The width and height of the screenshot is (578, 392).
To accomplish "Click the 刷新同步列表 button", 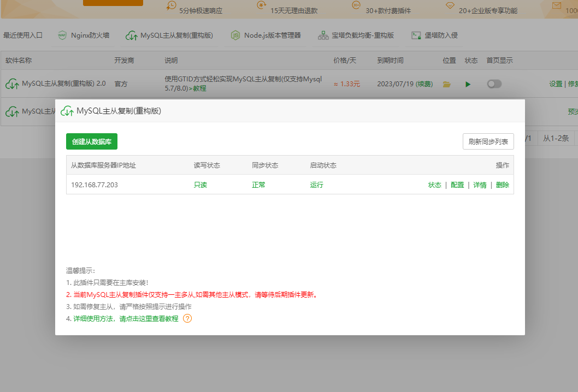I will click(488, 141).
